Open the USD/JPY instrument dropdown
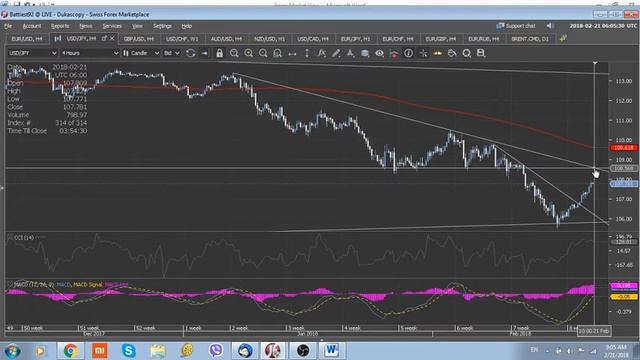 click(x=33, y=53)
